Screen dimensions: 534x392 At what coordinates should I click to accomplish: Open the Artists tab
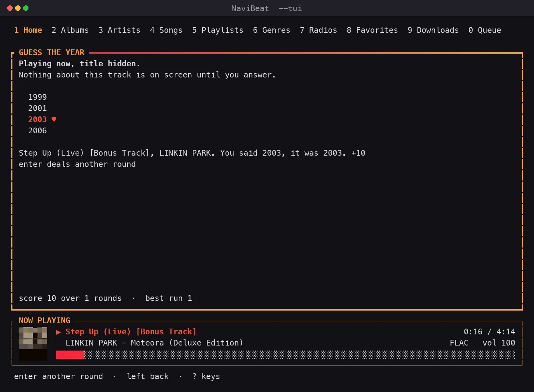(119, 30)
